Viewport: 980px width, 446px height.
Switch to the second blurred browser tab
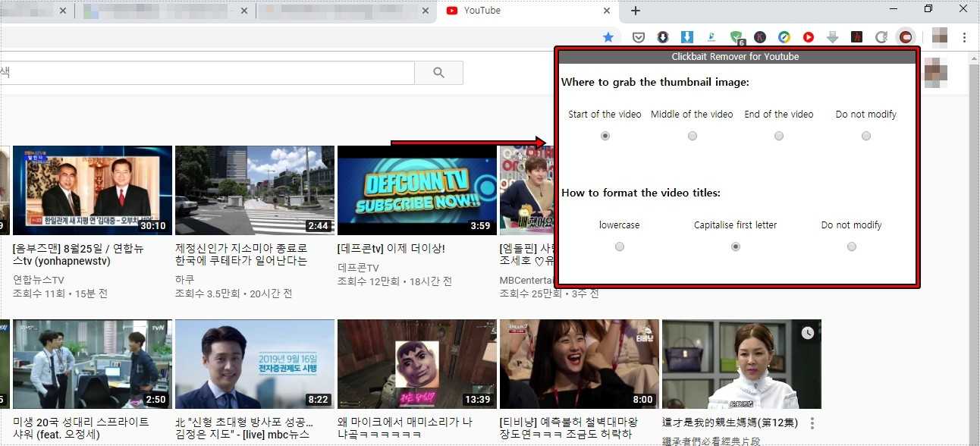(165, 11)
